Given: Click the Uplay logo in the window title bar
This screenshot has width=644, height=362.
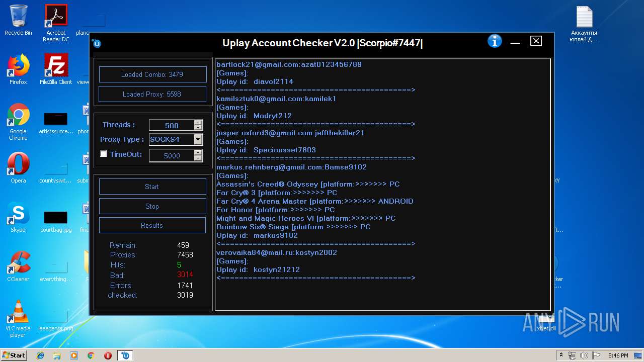Looking at the screenshot, I should pos(97,43).
